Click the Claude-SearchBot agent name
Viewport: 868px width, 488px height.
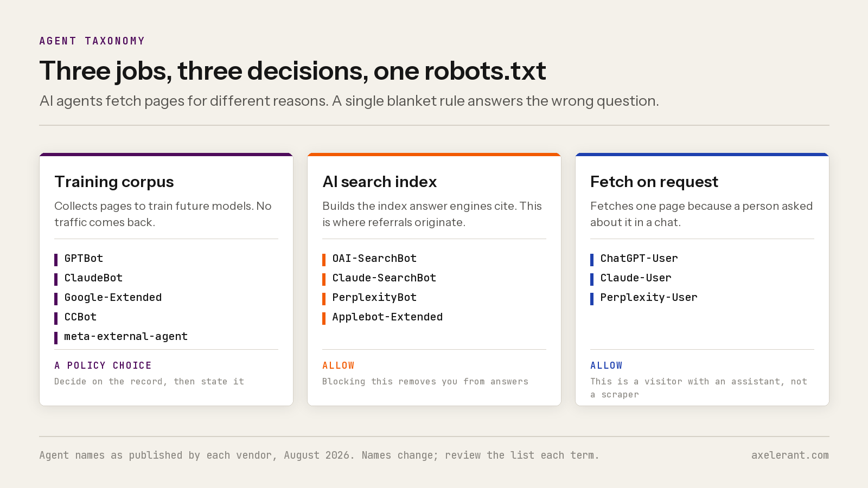coord(384,278)
